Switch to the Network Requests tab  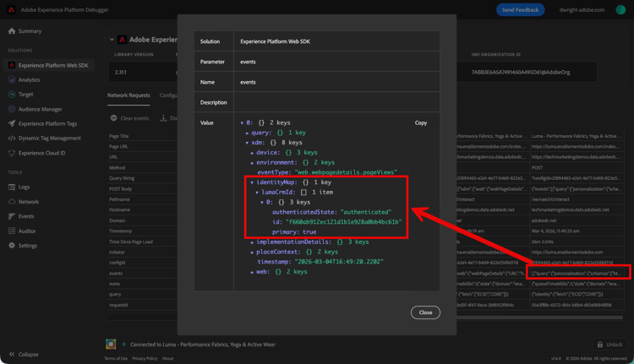(128, 95)
